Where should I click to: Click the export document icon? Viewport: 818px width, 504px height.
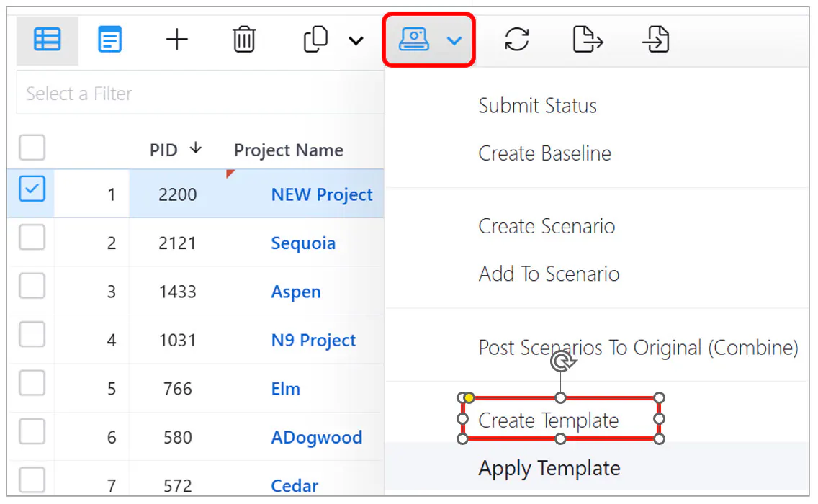tap(588, 40)
